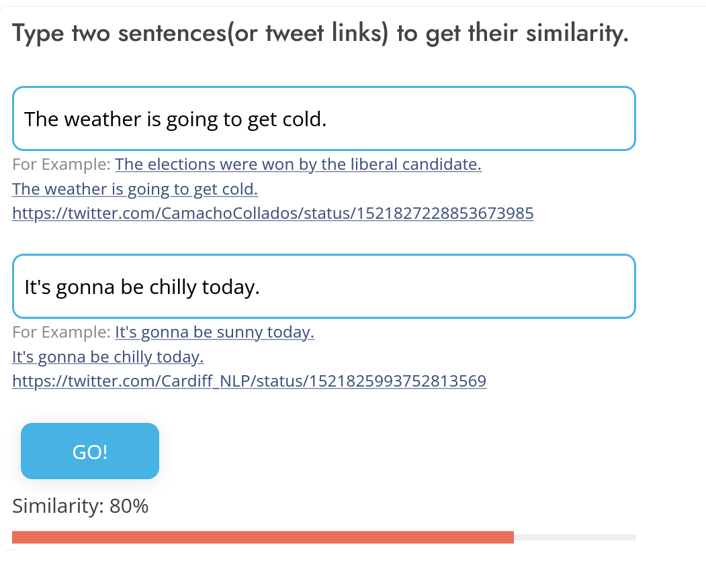The width and height of the screenshot is (706, 588).
Task: Place cursor on "chilly" in second input box
Action: 179,287
